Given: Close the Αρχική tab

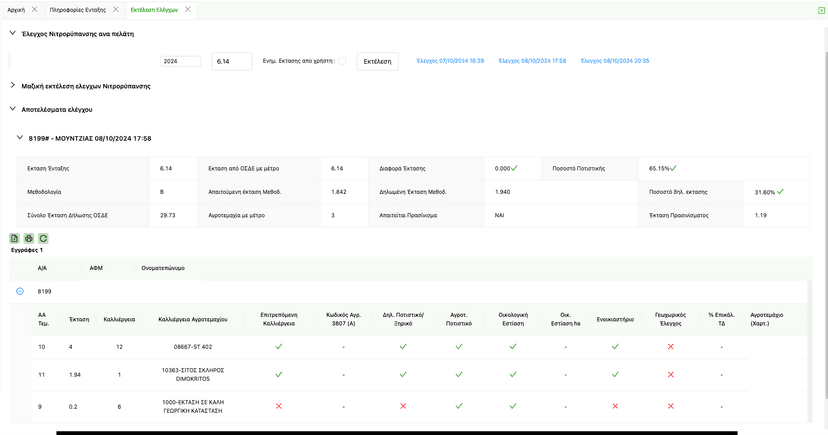Looking at the screenshot, I should pyautogui.click(x=35, y=10).
